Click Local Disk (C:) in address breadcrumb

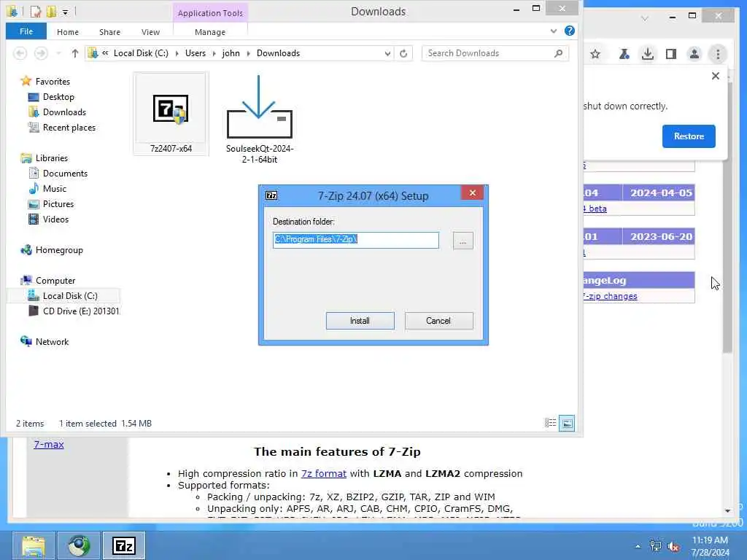pyautogui.click(x=141, y=53)
